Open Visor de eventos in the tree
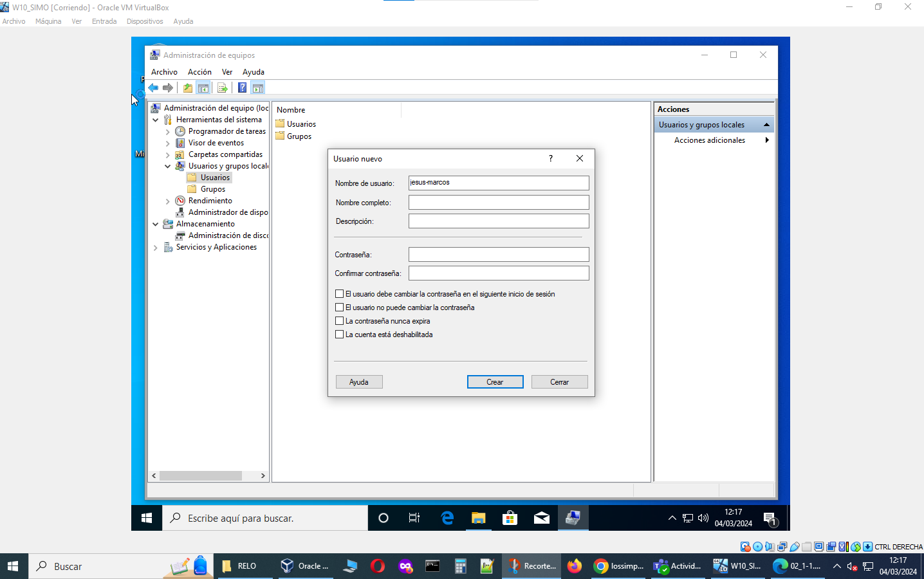 point(216,143)
